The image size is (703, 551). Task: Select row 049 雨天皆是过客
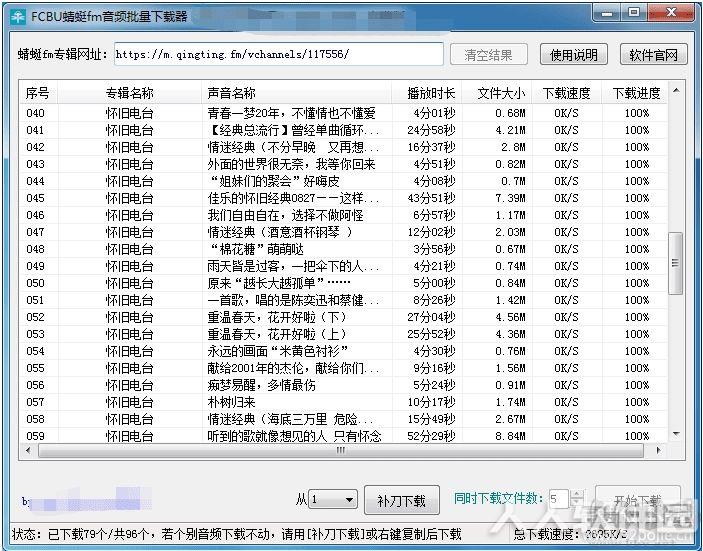click(x=343, y=266)
